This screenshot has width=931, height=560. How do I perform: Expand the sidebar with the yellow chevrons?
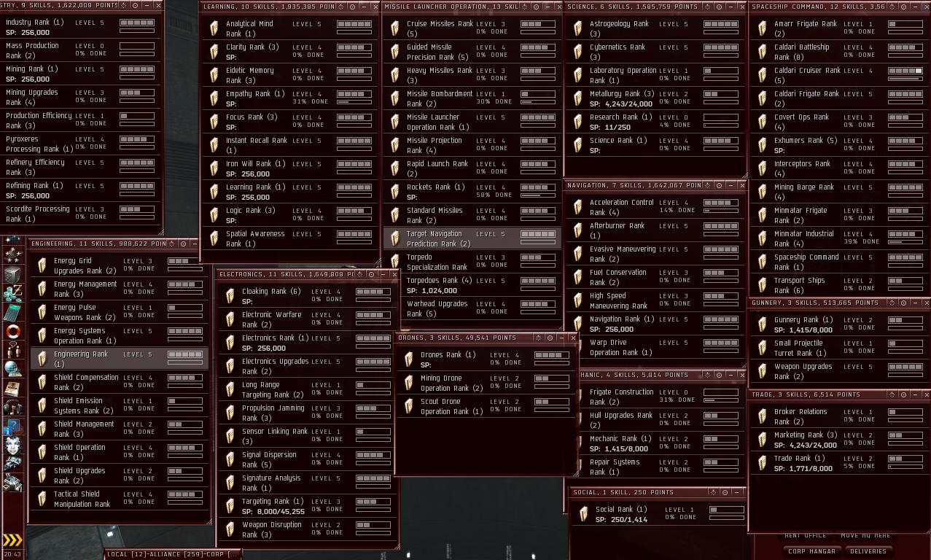point(12,540)
